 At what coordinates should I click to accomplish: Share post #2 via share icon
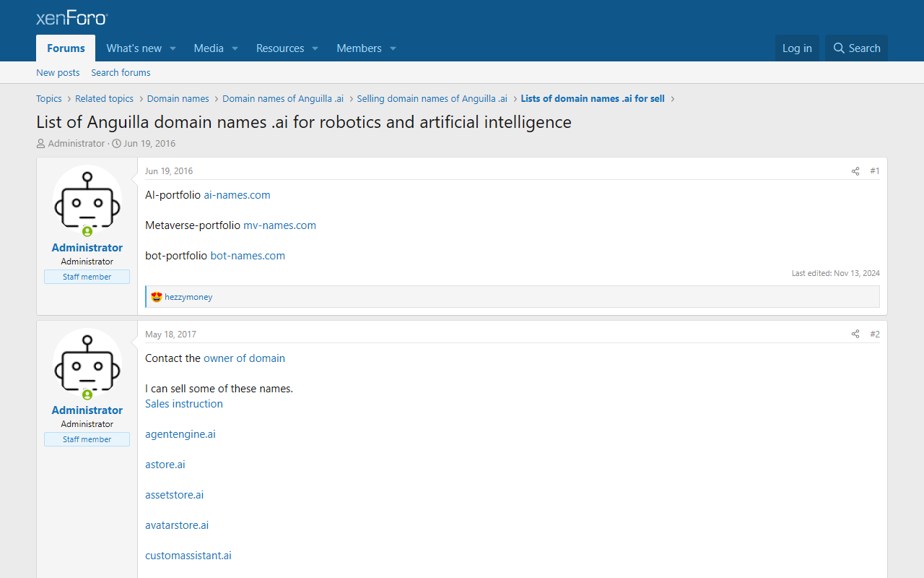(x=855, y=335)
